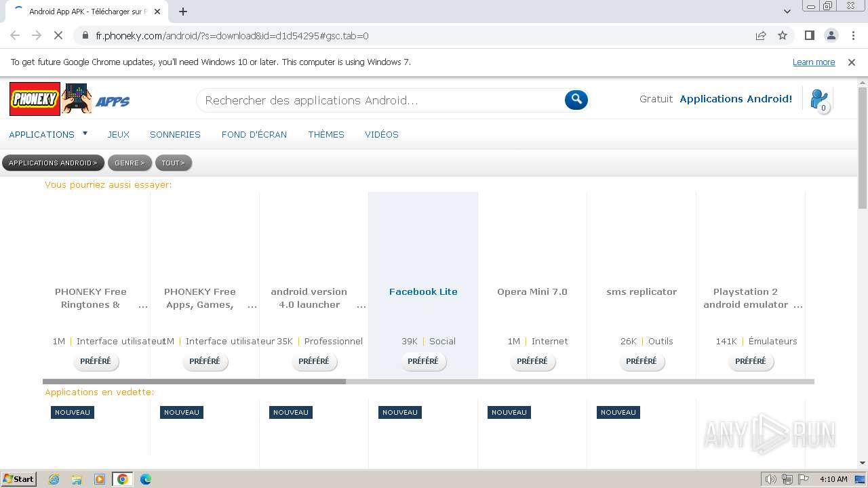Click the blue search magnifier button
This screenshot has width=868, height=488.
pyautogui.click(x=576, y=100)
